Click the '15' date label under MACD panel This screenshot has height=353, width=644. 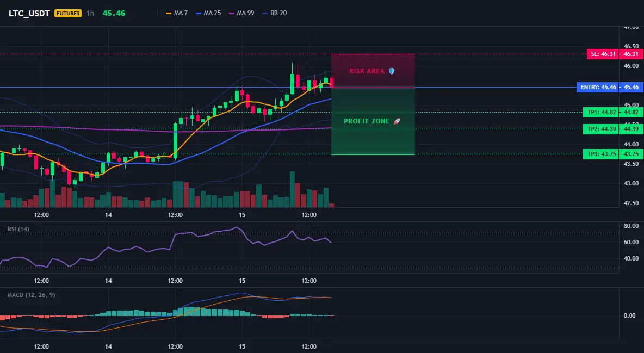(x=243, y=346)
